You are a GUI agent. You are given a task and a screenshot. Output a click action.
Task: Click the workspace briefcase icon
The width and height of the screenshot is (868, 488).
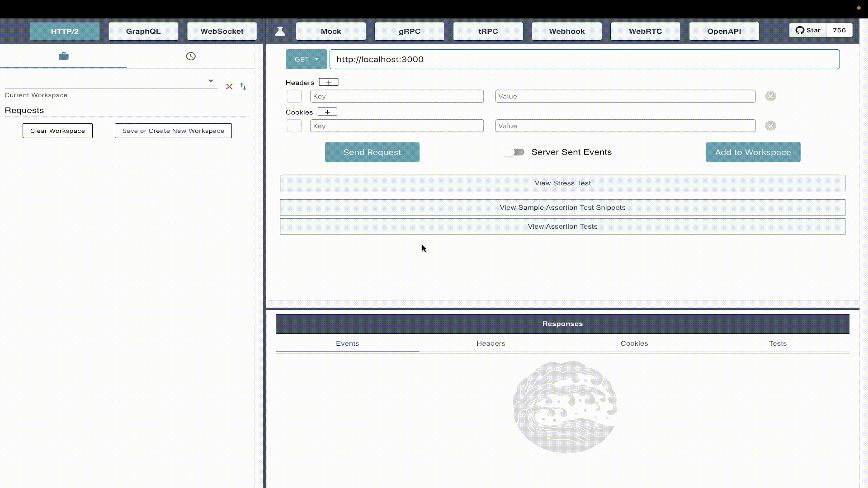pyautogui.click(x=64, y=56)
